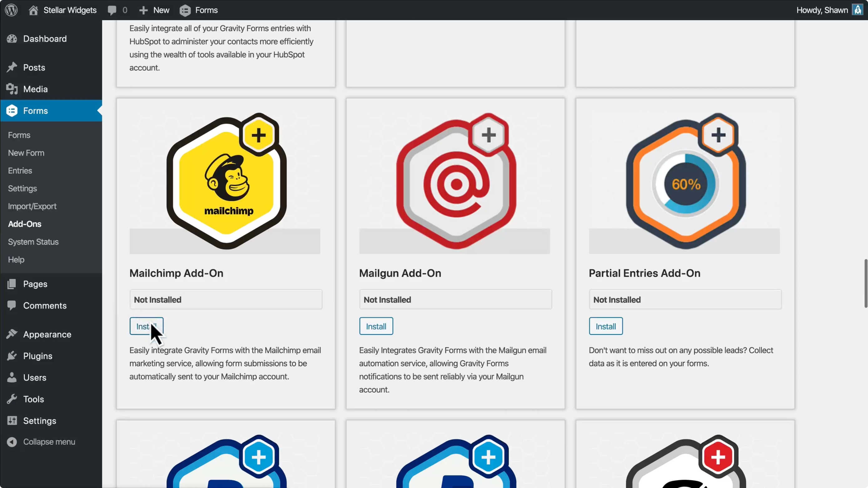Click Mailgun Not Installed status box

pyautogui.click(x=456, y=300)
